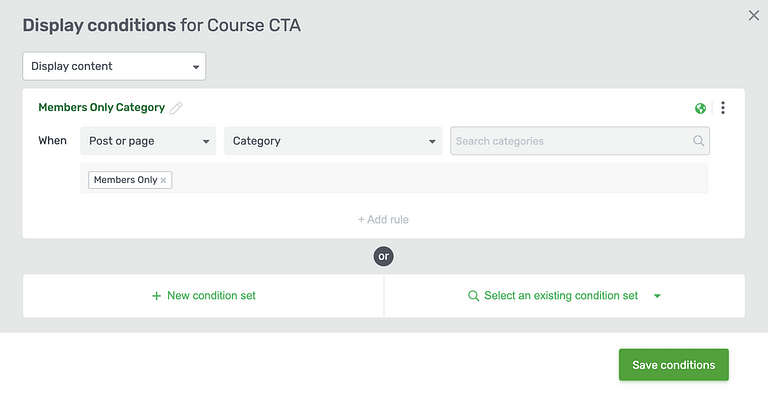The height and width of the screenshot is (394, 768).
Task: Click the pencil icon beside Members Only Category
Action: [x=176, y=108]
